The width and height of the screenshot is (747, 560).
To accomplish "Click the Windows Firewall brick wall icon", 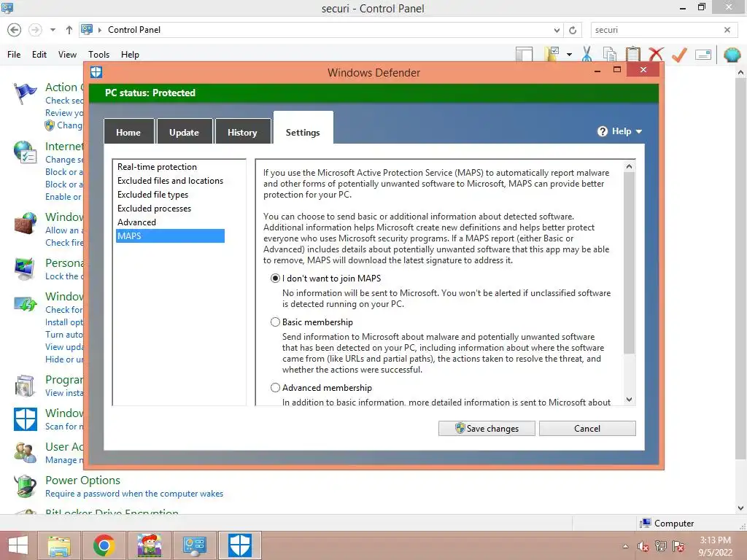I will click(x=26, y=223).
